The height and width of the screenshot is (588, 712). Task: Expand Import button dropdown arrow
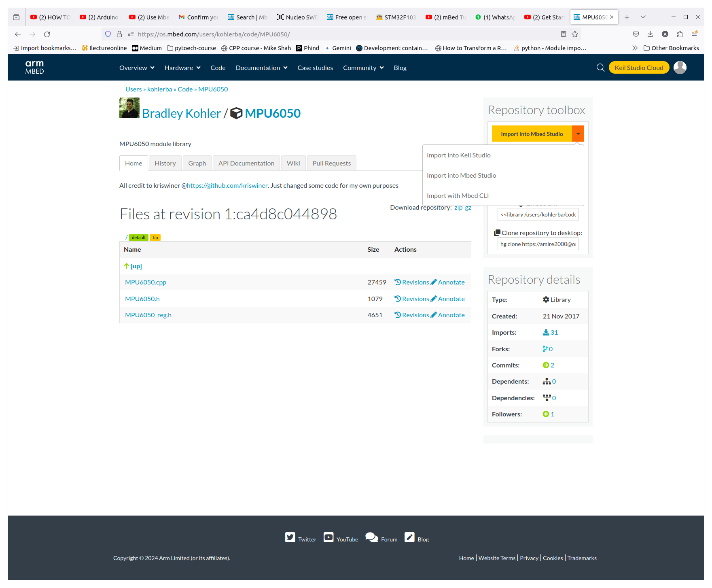578,134
